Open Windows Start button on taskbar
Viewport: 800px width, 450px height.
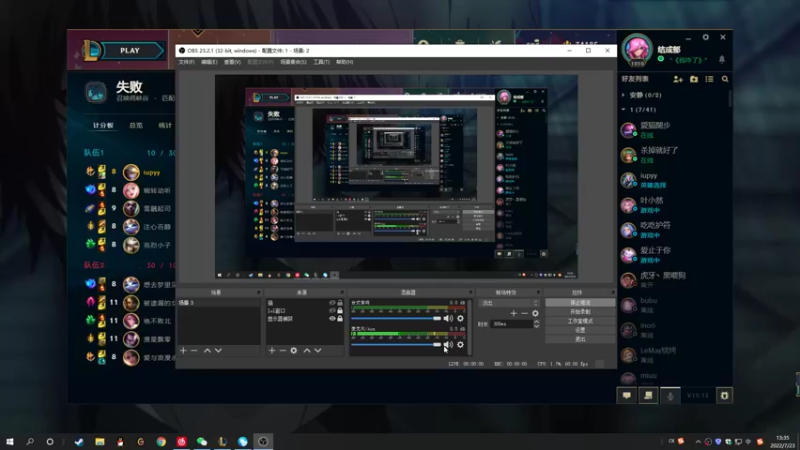[x=10, y=442]
